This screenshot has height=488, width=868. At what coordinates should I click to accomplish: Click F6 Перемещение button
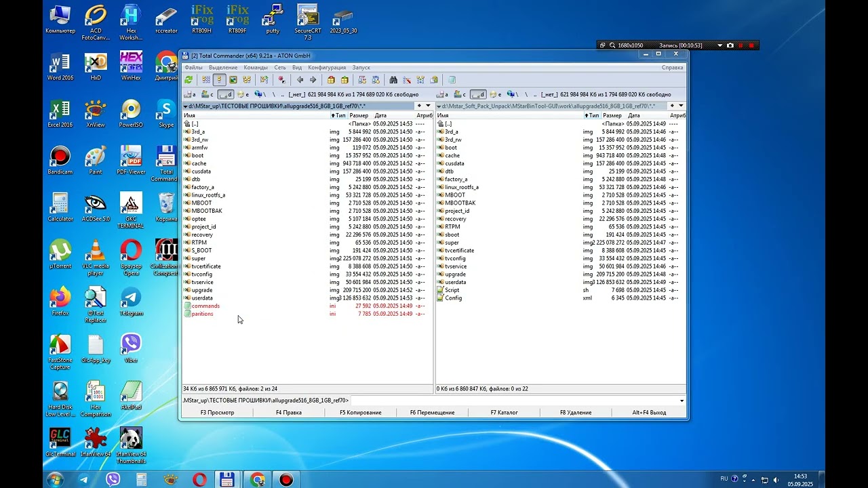click(433, 412)
